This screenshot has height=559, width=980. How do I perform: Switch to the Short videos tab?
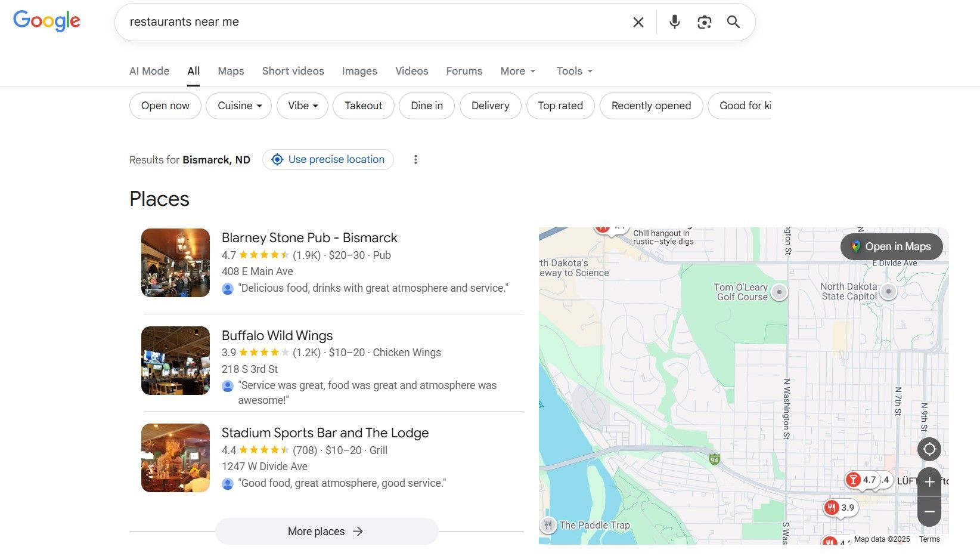pyautogui.click(x=293, y=71)
